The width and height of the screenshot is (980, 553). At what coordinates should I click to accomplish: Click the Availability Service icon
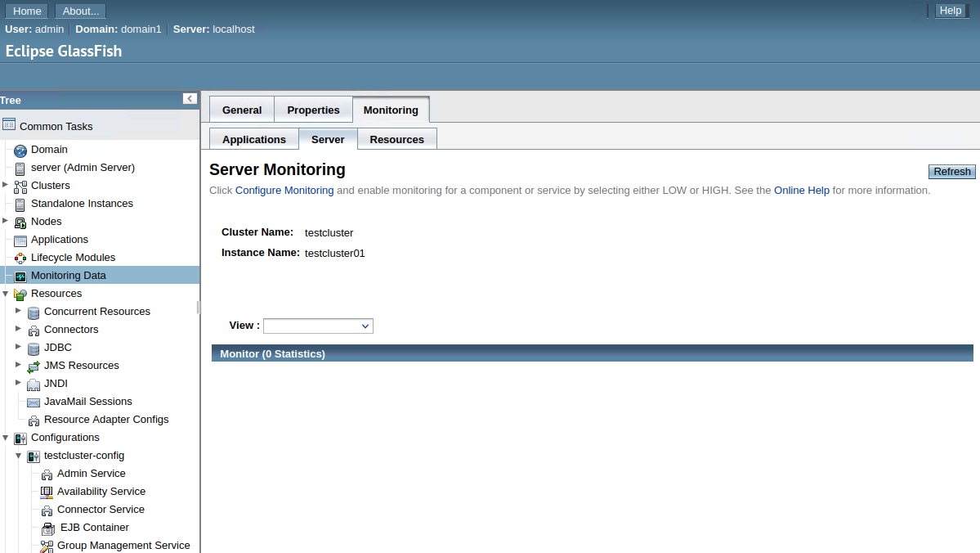click(47, 493)
